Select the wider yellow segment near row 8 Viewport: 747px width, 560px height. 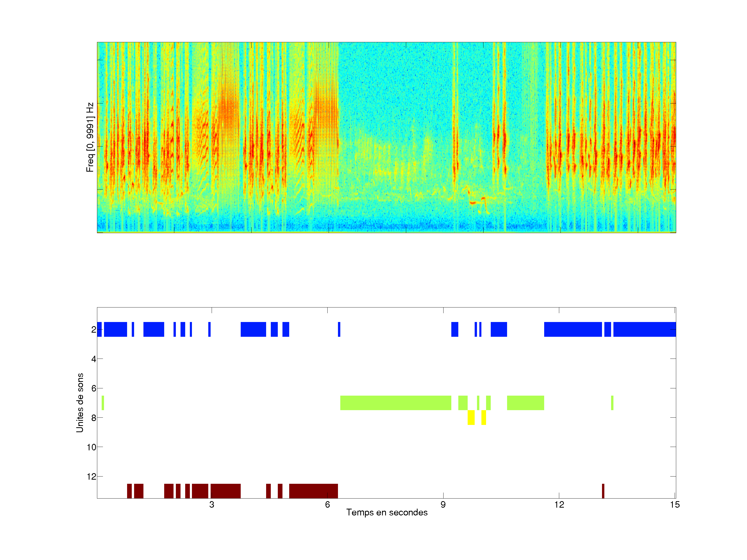coord(471,418)
